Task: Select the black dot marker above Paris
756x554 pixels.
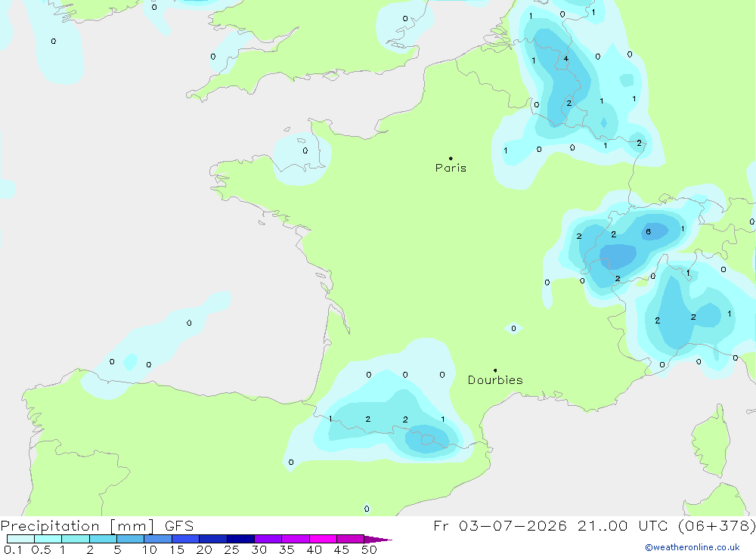Action: click(x=451, y=158)
